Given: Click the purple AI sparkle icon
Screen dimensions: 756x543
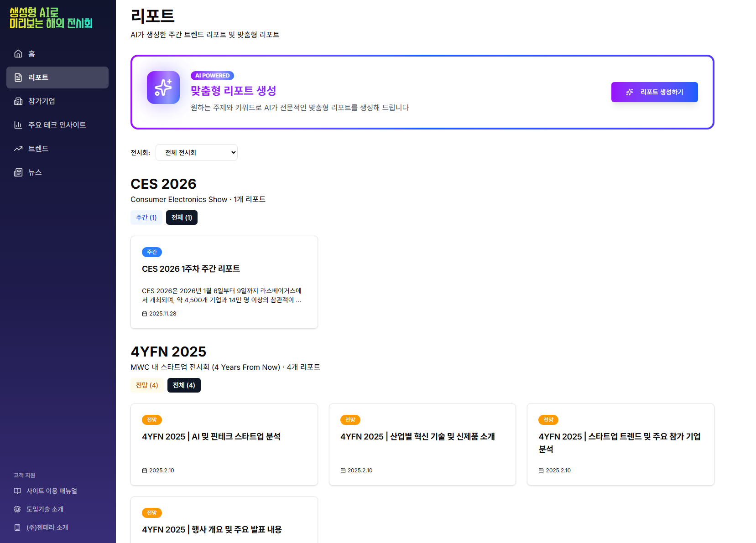Looking at the screenshot, I should 163,88.
